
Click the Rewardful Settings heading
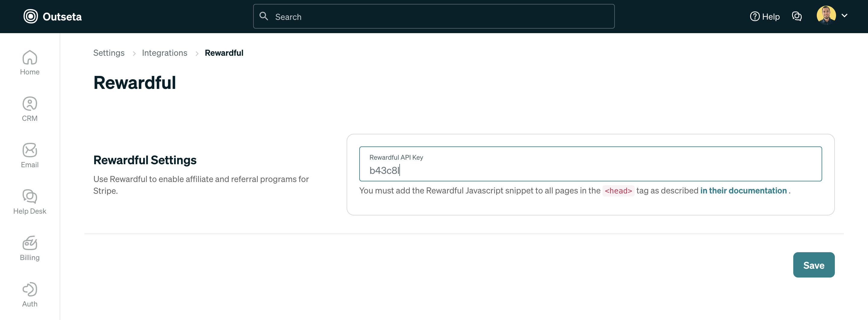click(145, 160)
